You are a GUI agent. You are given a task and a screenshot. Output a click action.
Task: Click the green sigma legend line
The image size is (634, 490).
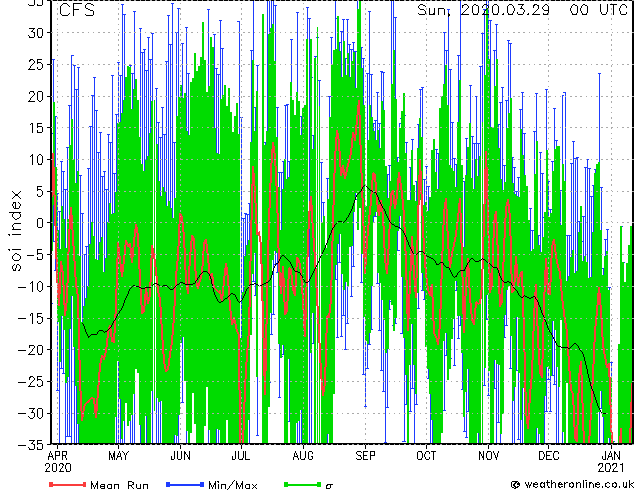(302, 484)
